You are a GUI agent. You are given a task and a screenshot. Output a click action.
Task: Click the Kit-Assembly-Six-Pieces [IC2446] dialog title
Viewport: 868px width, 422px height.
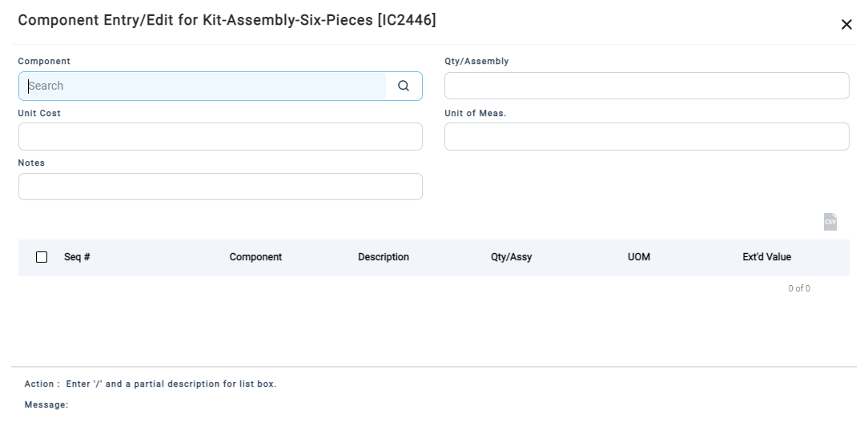click(x=227, y=21)
